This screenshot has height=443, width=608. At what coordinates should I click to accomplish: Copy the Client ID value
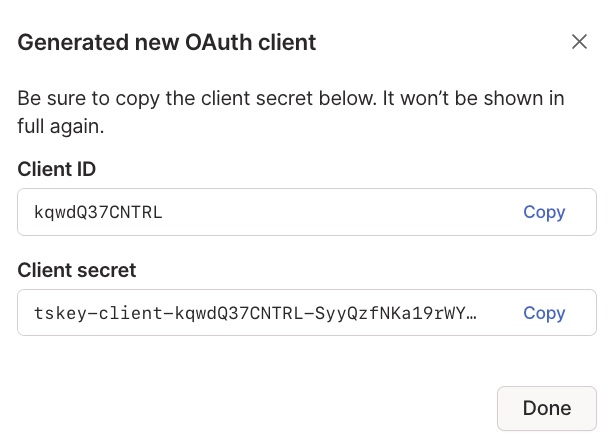tap(544, 212)
